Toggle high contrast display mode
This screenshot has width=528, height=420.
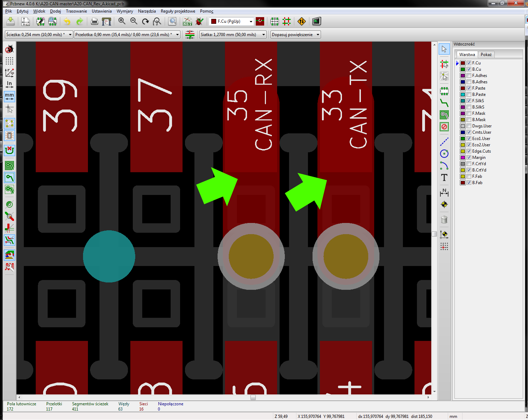(x=9, y=255)
